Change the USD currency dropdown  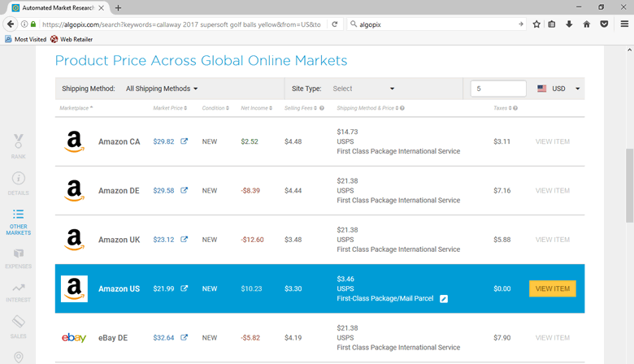[x=559, y=89]
